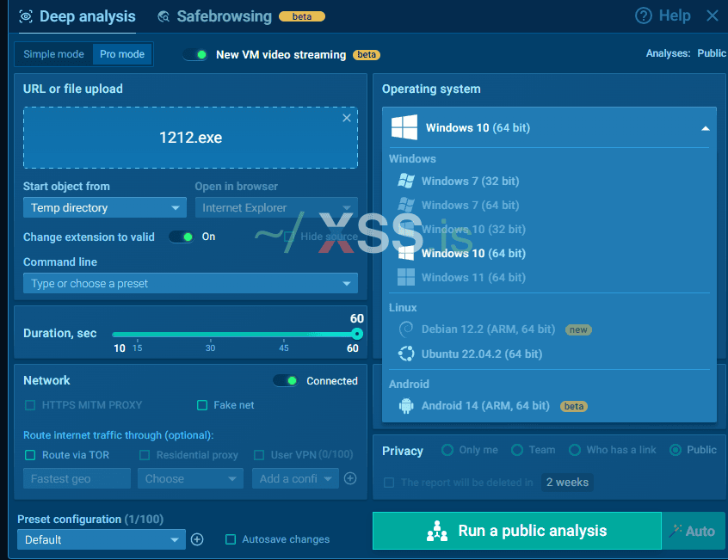Open Command line preset dropdown

tap(190, 283)
